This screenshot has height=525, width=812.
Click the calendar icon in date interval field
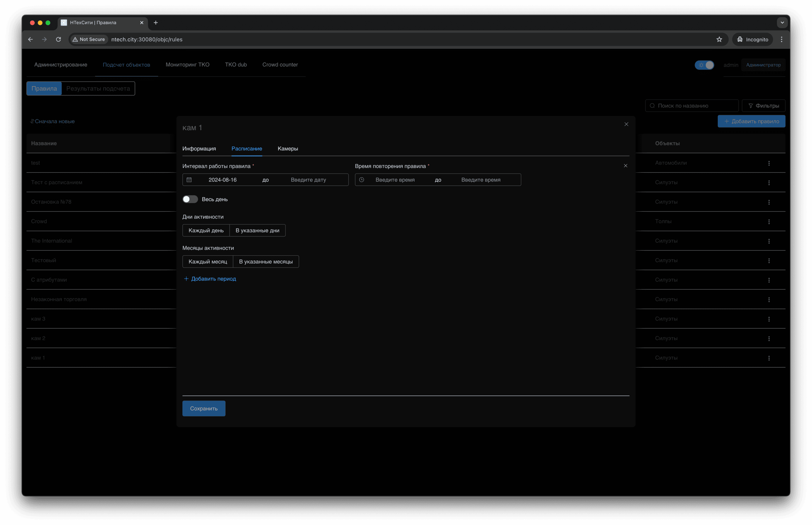coord(189,180)
